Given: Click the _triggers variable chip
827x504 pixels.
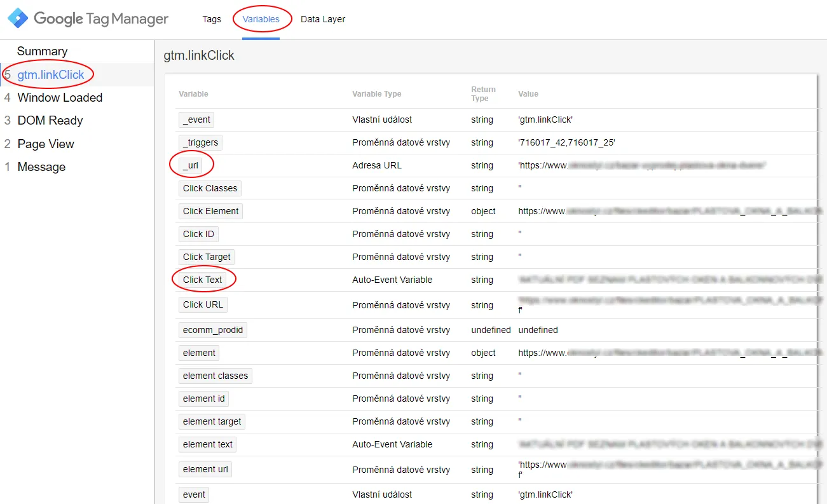Looking at the screenshot, I should (200, 142).
